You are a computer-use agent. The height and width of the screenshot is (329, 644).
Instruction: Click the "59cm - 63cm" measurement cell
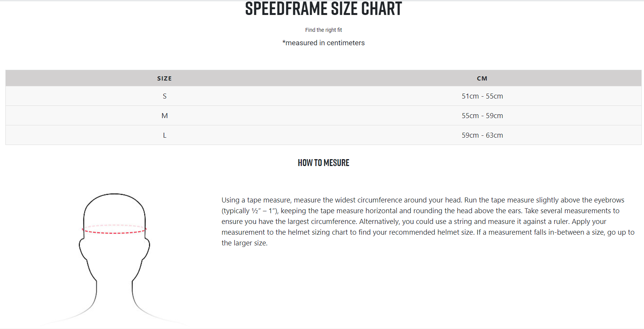(x=482, y=135)
